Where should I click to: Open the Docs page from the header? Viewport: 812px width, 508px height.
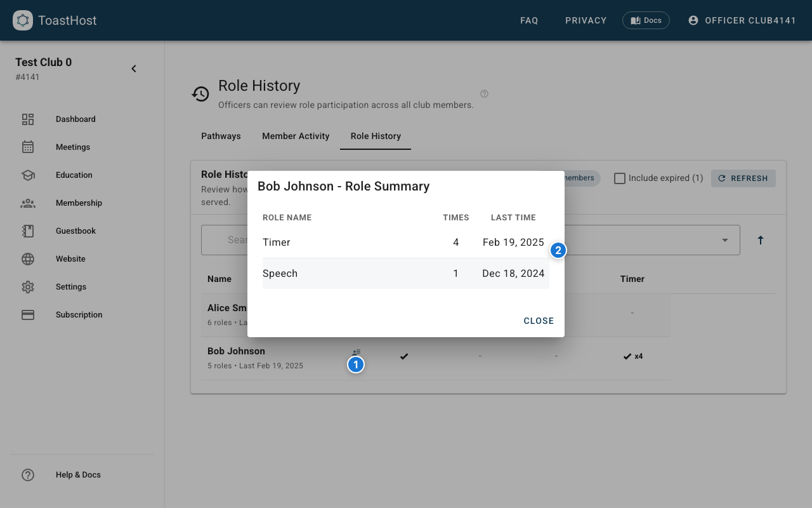point(646,20)
